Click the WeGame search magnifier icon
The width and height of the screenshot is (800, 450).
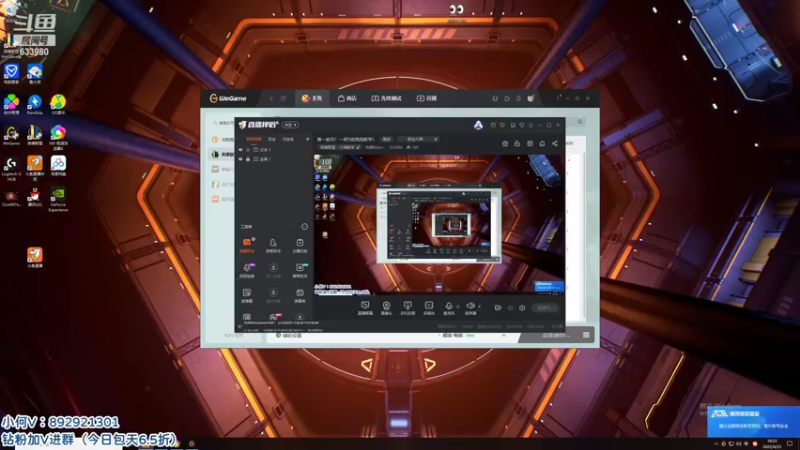point(580,122)
